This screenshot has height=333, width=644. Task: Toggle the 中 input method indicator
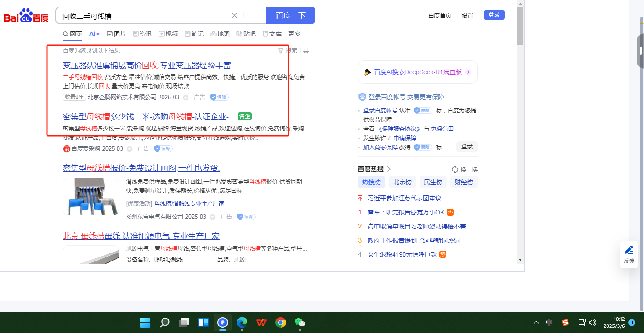(549, 323)
